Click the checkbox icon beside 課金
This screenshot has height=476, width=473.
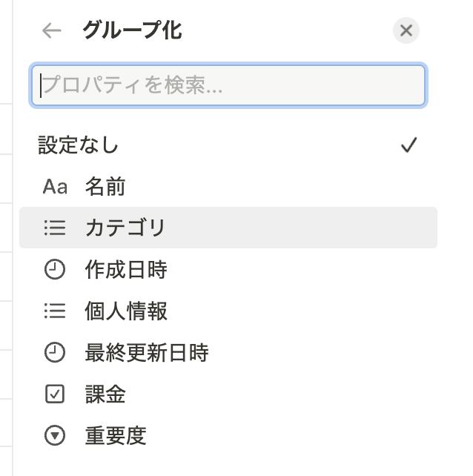[x=55, y=394]
